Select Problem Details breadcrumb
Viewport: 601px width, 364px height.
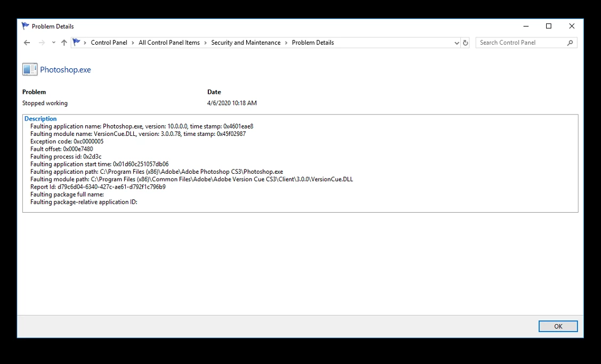[x=313, y=43]
